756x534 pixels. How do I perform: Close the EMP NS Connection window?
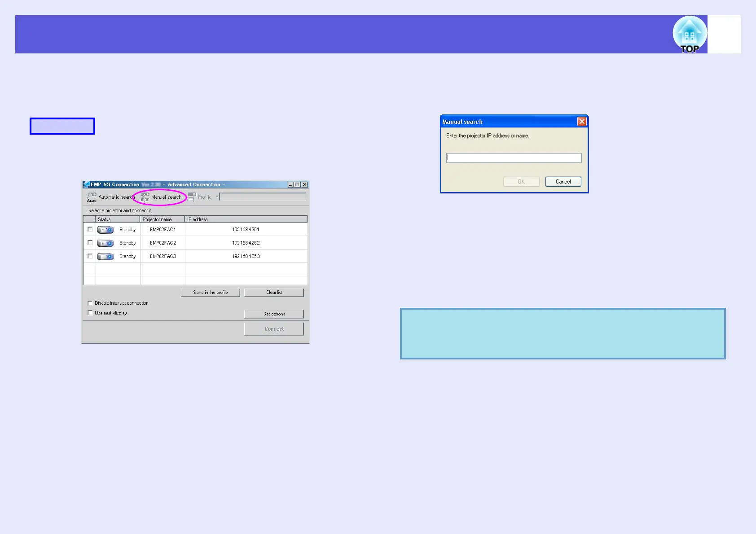tap(304, 184)
